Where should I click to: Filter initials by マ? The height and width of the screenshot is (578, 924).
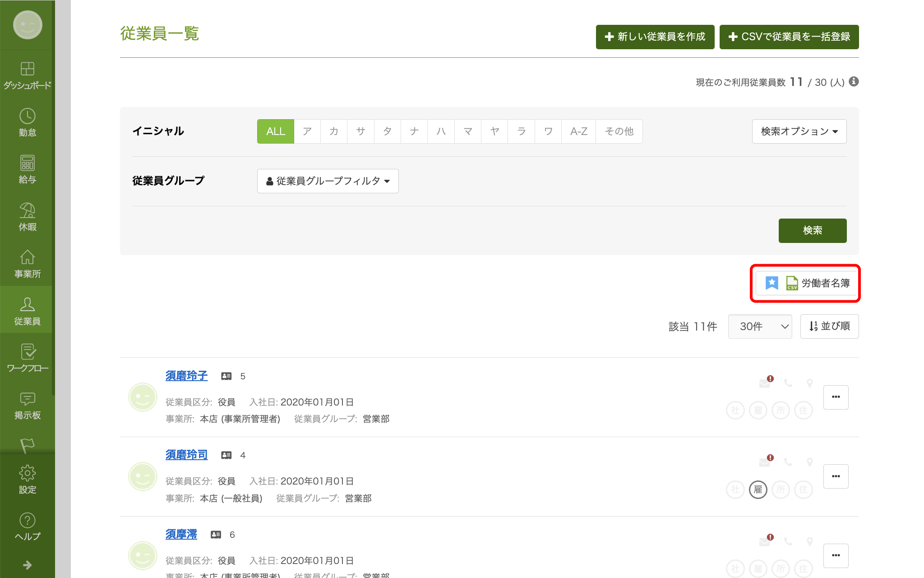click(468, 131)
